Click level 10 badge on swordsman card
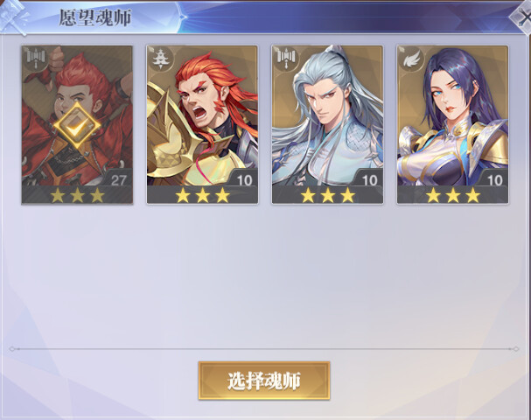 [369, 180]
